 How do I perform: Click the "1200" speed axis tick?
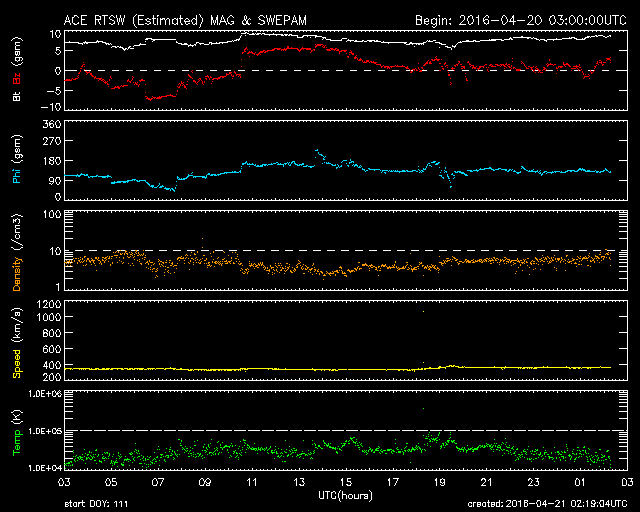coord(49,304)
